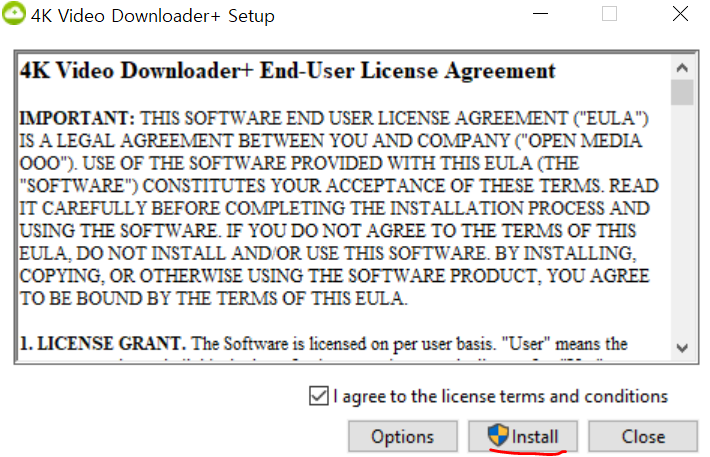Uncheck the license agreement checkbox
The image size is (710, 457).
click(x=319, y=396)
